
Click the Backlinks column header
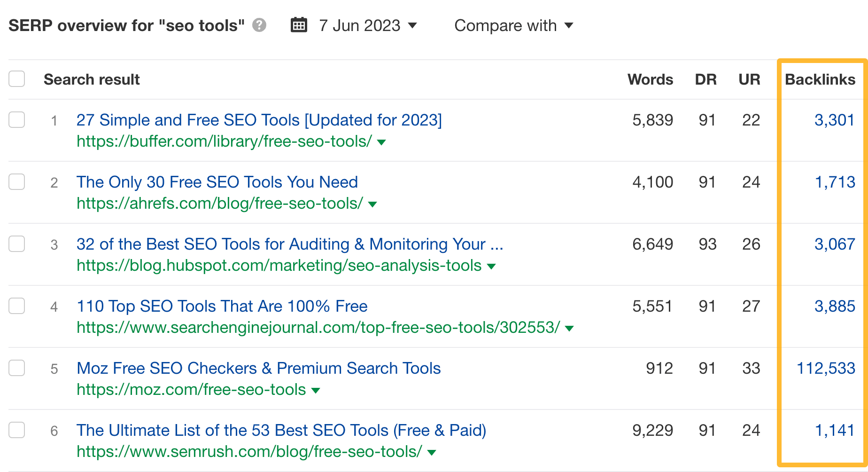click(x=820, y=79)
